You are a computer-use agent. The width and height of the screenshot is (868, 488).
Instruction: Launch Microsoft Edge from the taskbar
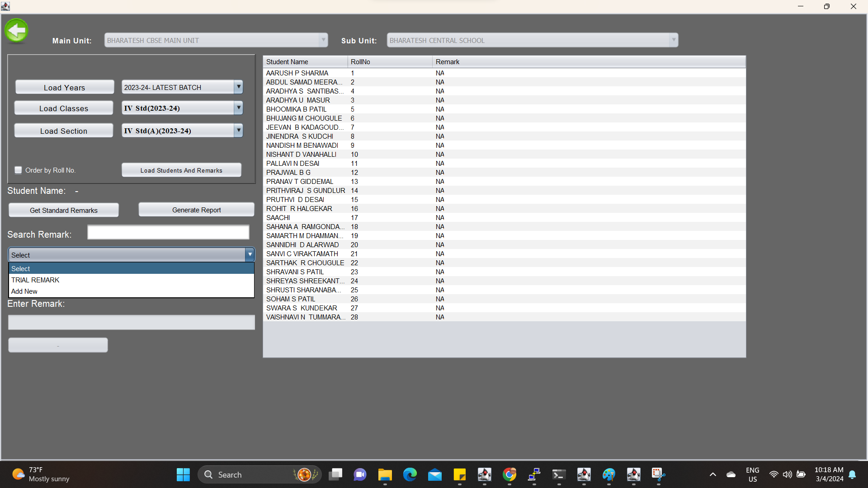410,474
